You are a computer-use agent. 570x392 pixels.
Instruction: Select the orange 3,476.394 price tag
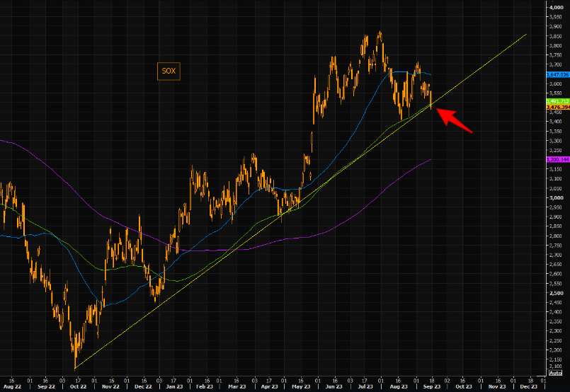(x=557, y=108)
